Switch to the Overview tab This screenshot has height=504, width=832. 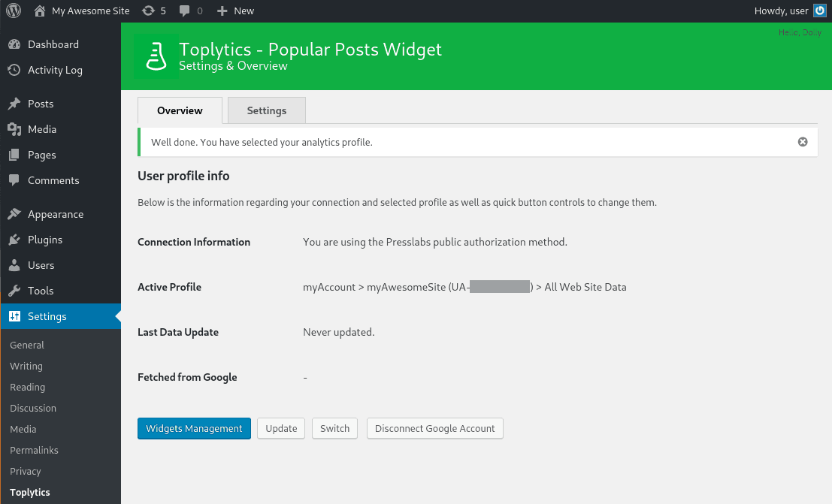click(x=180, y=110)
